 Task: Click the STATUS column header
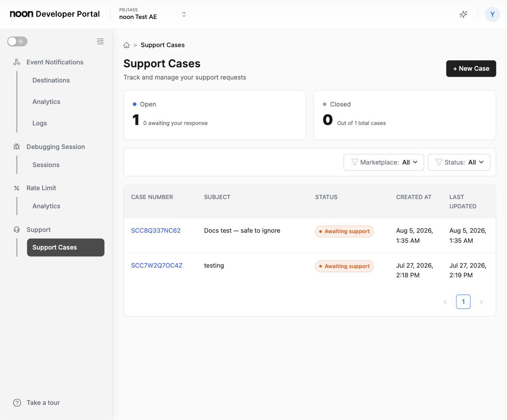point(326,197)
